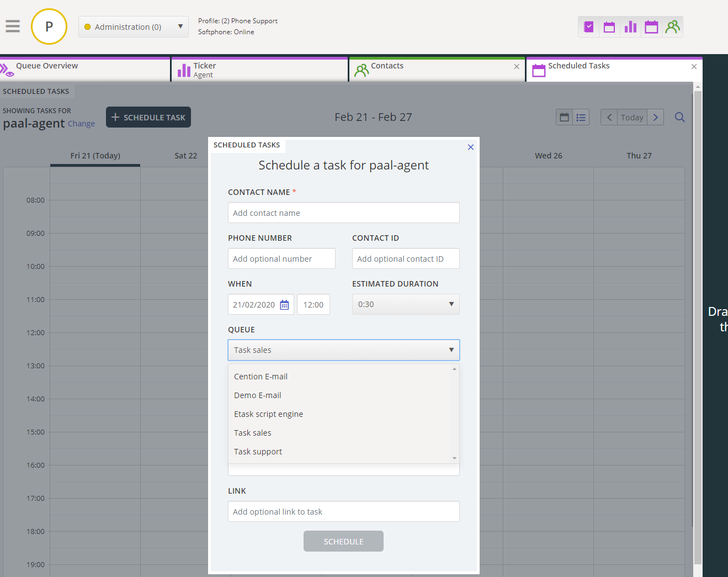This screenshot has height=577, width=728.
Task: Open the Administration status dropdown
Action: click(x=134, y=27)
